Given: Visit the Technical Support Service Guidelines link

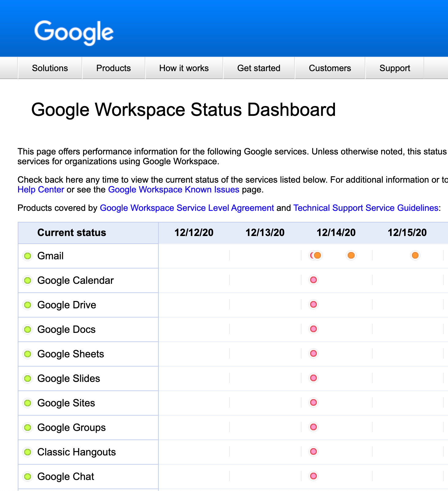Looking at the screenshot, I should click(x=366, y=208).
